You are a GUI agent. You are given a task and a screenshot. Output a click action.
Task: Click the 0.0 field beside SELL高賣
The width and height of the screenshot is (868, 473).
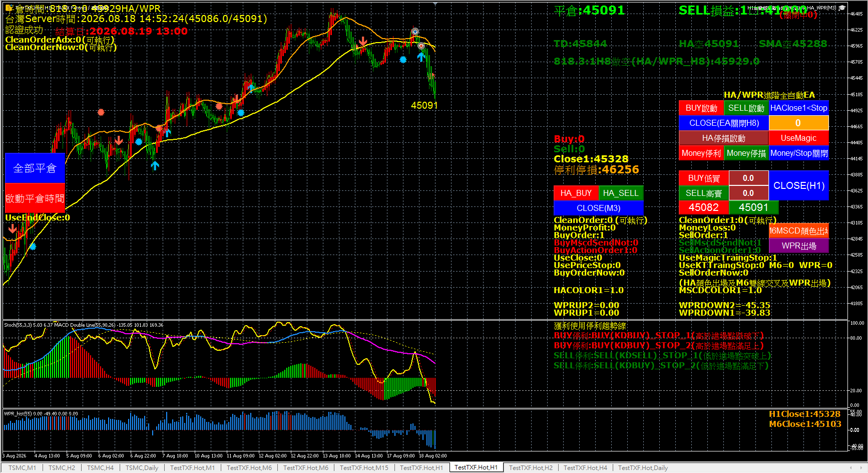coord(748,193)
